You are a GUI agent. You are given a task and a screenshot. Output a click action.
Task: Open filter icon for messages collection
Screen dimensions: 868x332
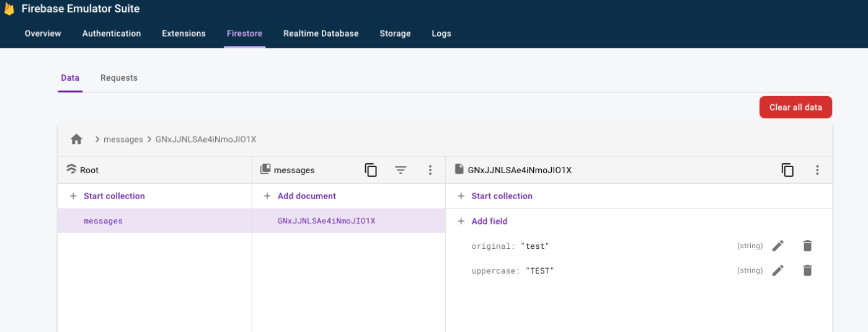(x=401, y=170)
